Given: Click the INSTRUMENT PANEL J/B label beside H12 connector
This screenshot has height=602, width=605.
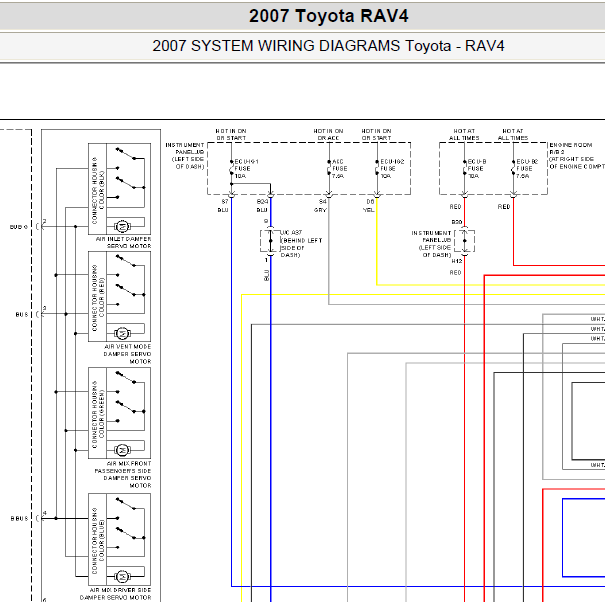Looking at the screenshot, I should 431,244.
